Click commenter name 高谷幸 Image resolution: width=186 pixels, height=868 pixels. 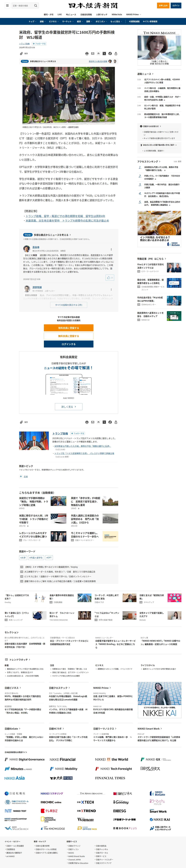pyautogui.click(x=36, y=247)
